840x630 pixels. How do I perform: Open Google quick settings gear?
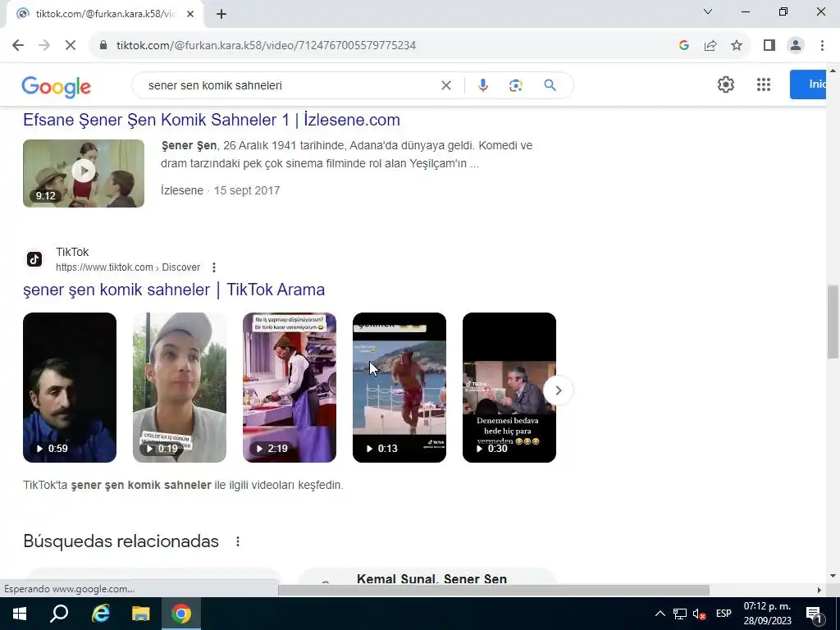[726, 84]
